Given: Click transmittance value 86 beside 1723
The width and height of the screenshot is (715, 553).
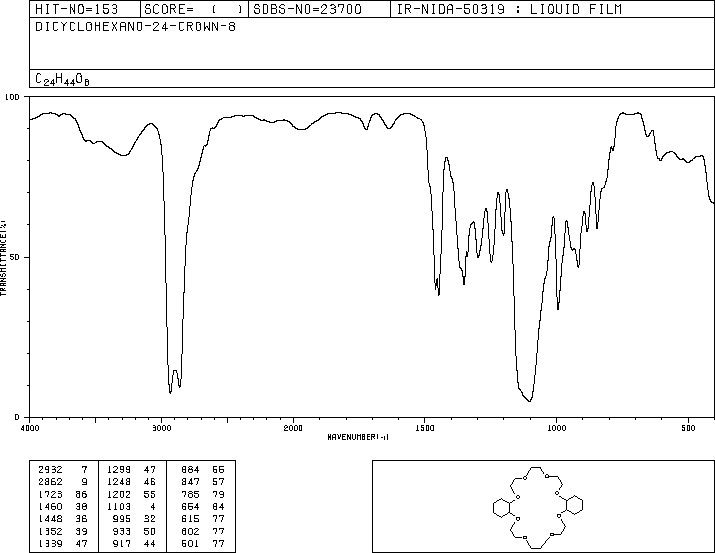Looking at the screenshot, I should tap(81, 494).
